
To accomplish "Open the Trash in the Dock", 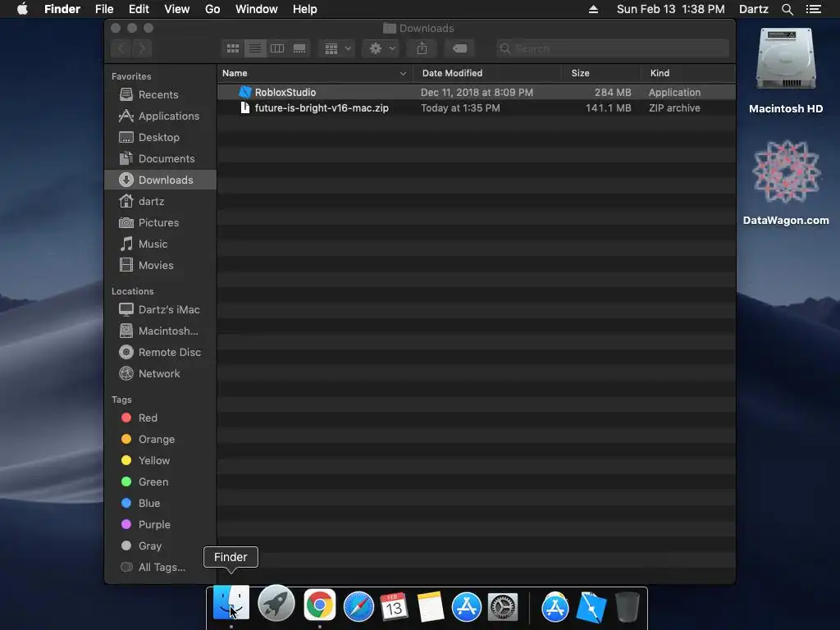I will 627,606.
